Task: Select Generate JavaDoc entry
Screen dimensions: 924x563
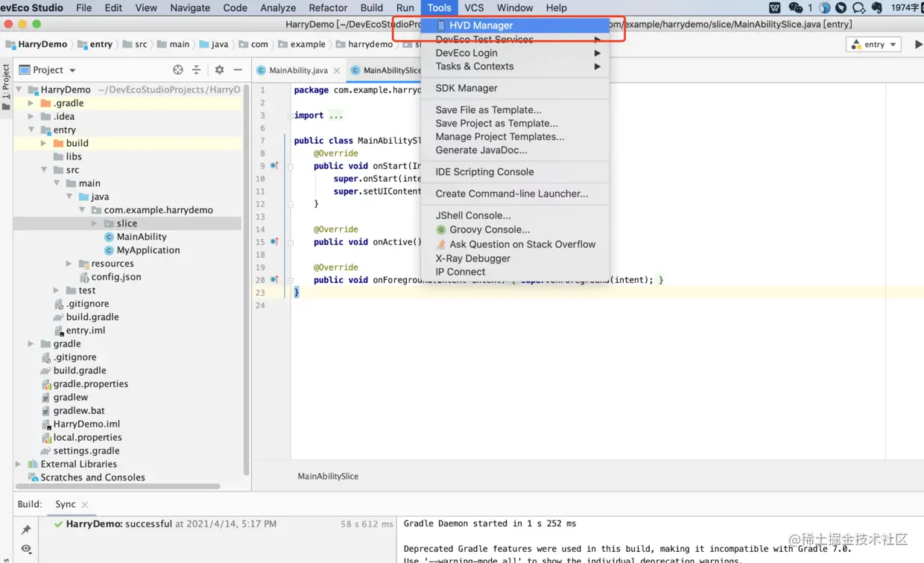Action: point(516,150)
